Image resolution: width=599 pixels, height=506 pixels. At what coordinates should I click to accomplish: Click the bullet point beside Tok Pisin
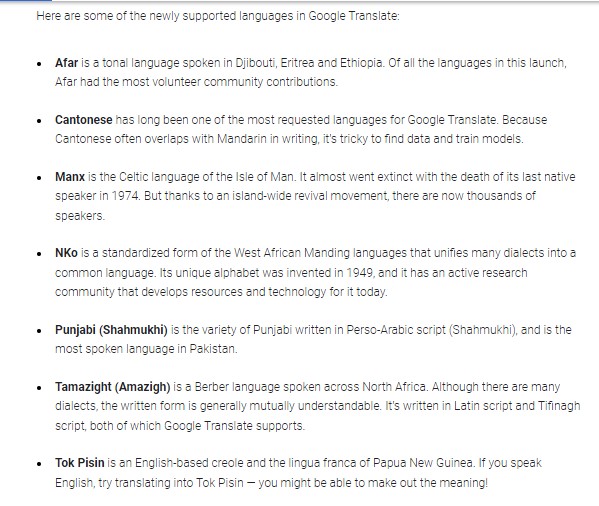(39, 464)
